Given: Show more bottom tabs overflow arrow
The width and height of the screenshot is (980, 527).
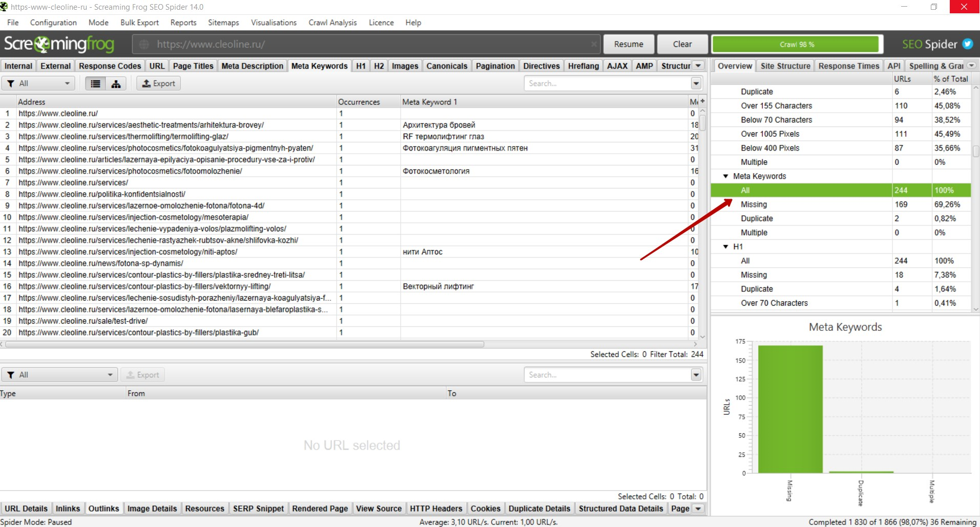Looking at the screenshot, I should (698, 509).
